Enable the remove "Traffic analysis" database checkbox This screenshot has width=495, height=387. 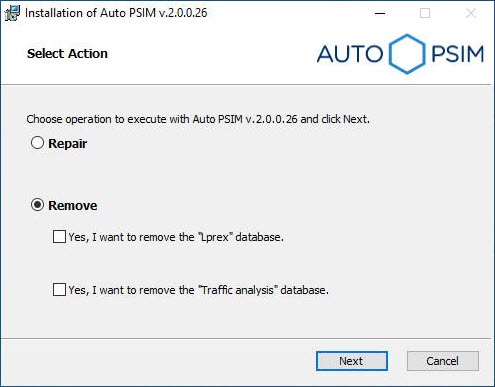(x=59, y=289)
